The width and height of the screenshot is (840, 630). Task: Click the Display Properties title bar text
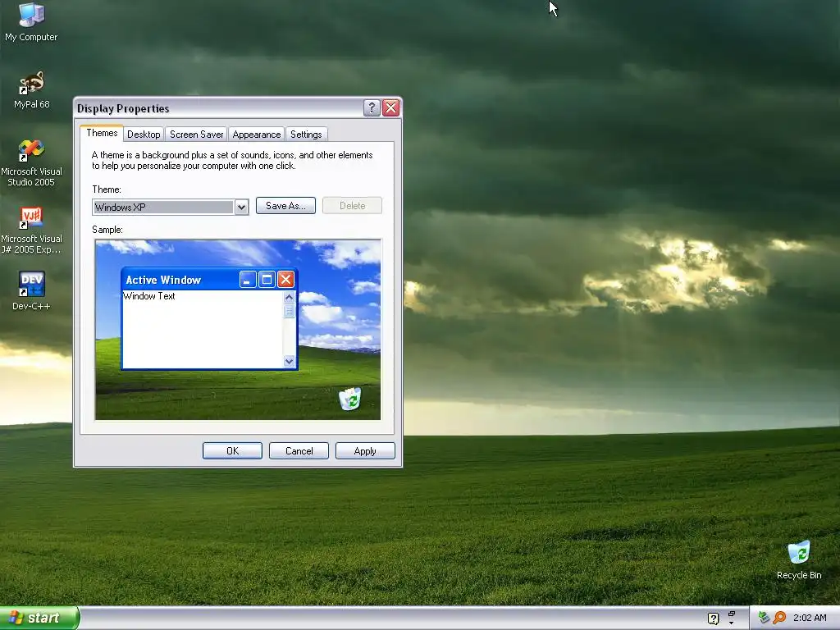point(123,109)
